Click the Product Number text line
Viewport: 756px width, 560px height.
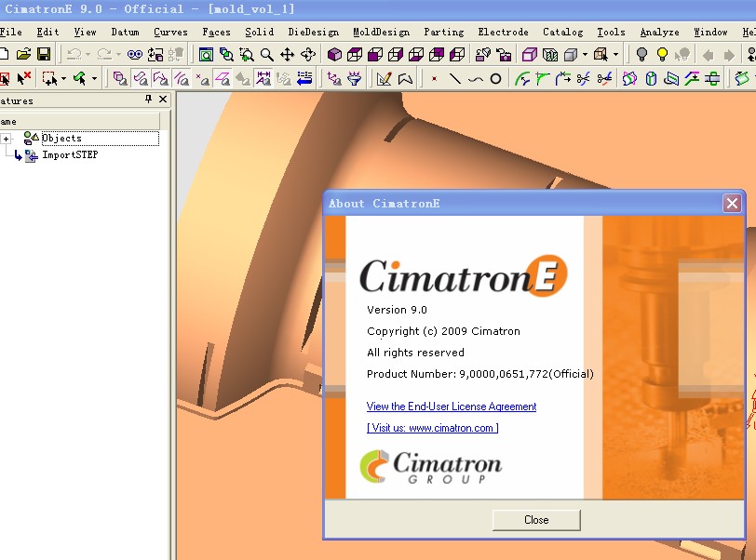coord(480,374)
